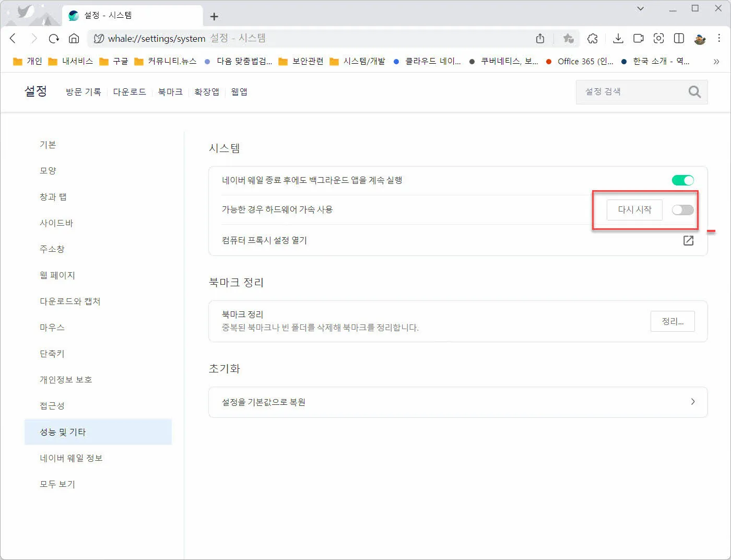Open computer proxy settings external link icon
The image size is (731, 560).
(688, 240)
